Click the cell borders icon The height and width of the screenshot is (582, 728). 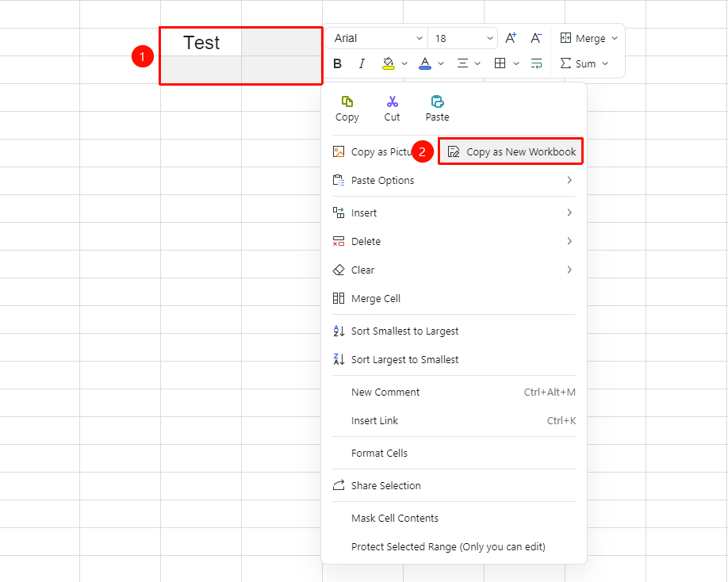click(500, 63)
